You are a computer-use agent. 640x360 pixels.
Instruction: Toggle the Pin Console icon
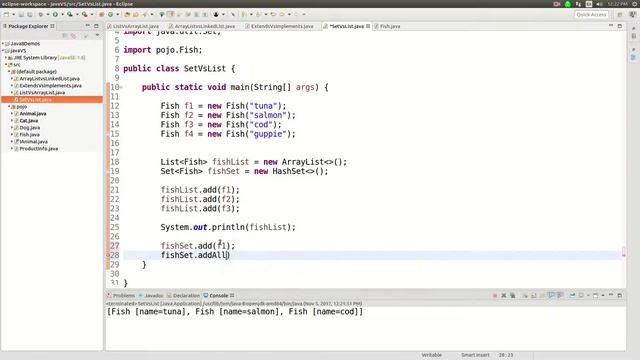(x=572, y=296)
